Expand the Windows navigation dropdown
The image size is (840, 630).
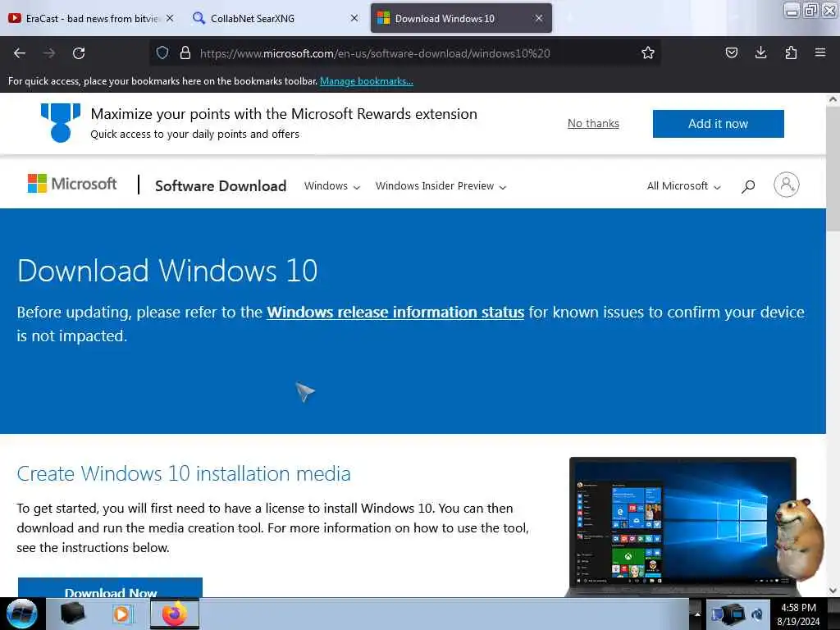(x=332, y=186)
